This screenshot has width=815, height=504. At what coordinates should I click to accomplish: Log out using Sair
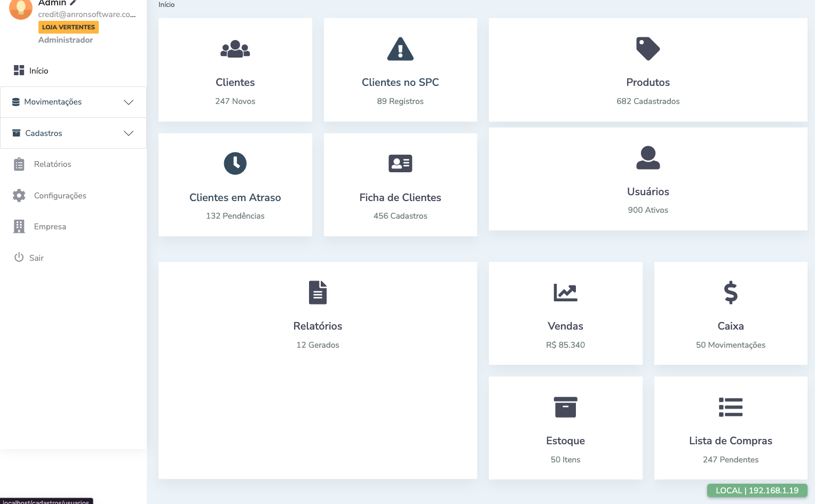click(36, 258)
